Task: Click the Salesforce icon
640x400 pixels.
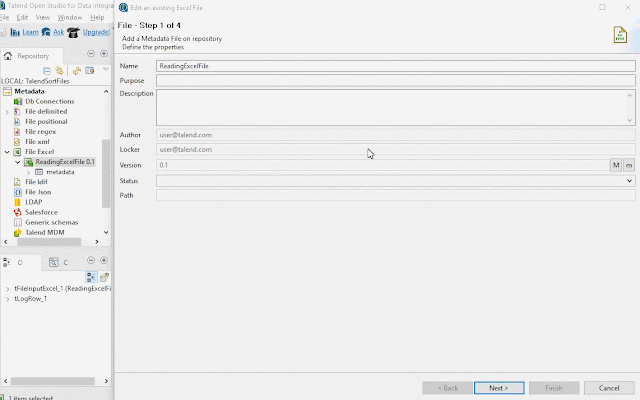Action: (x=18, y=212)
